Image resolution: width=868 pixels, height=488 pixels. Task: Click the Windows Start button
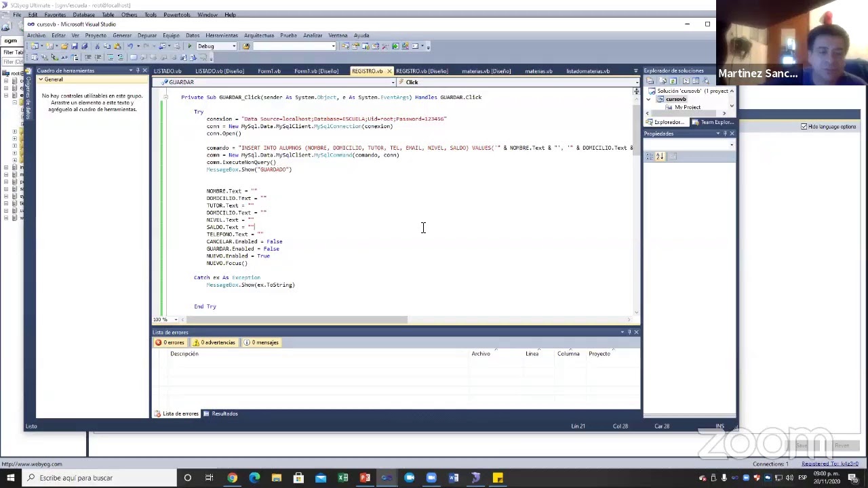(10, 478)
